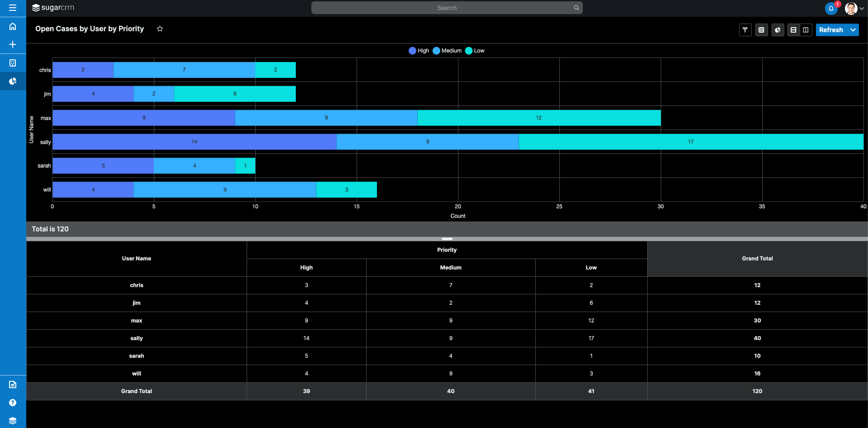Screen dimensions: 868x428
Task: Open the Accounts building icon in sidebar
Action: pos(13,63)
